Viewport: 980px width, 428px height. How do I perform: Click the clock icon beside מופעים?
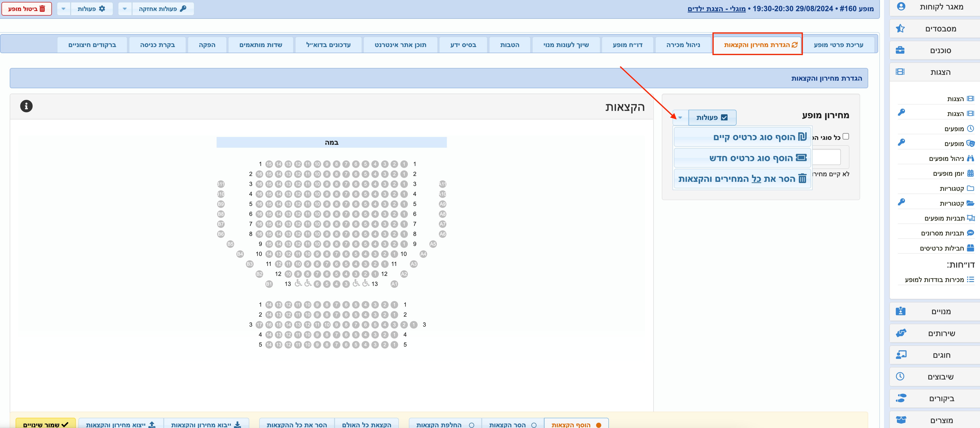coord(970,129)
